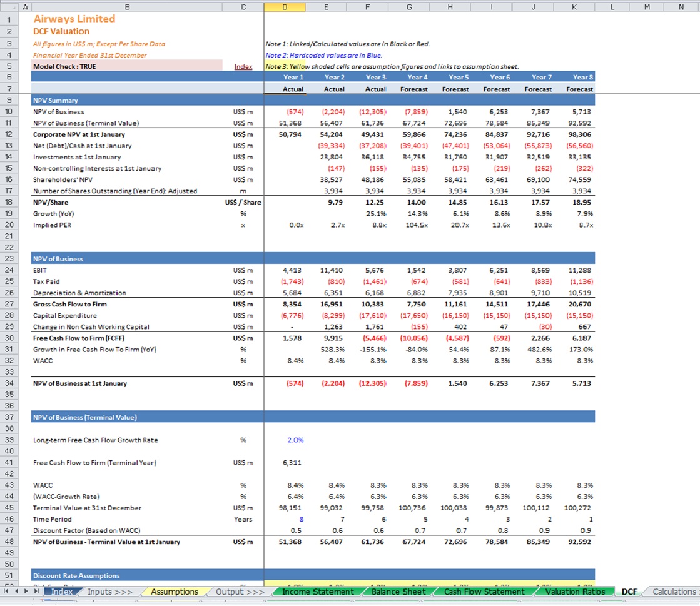
Task: Select Year 6 Investments value 31,907
Action: click(492, 157)
